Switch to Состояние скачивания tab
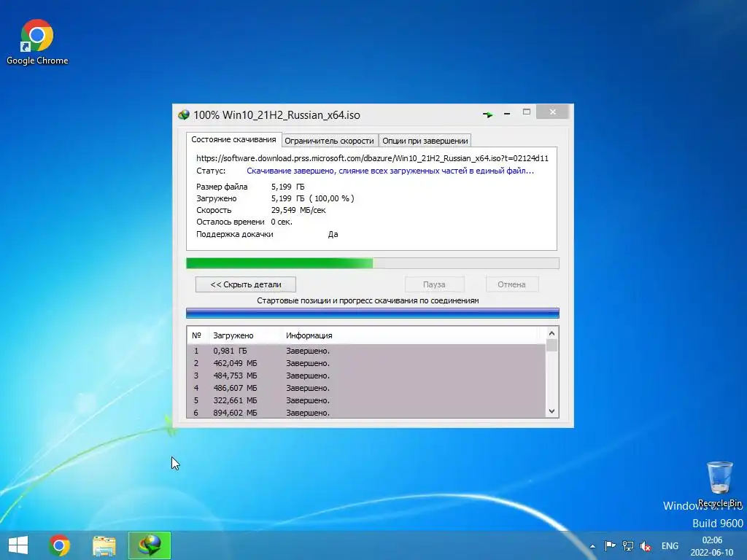This screenshot has height=560, width=747. (233, 139)
